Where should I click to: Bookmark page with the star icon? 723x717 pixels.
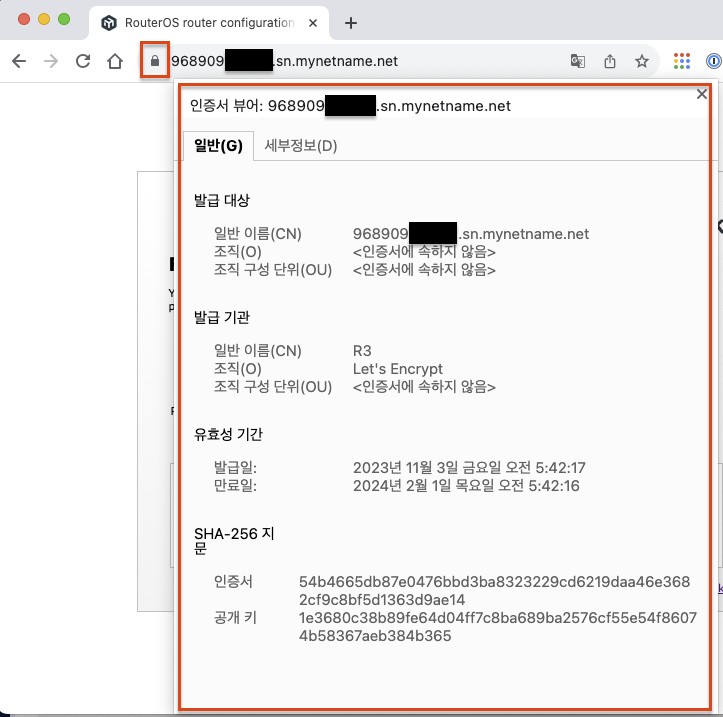tap(642, 61)
